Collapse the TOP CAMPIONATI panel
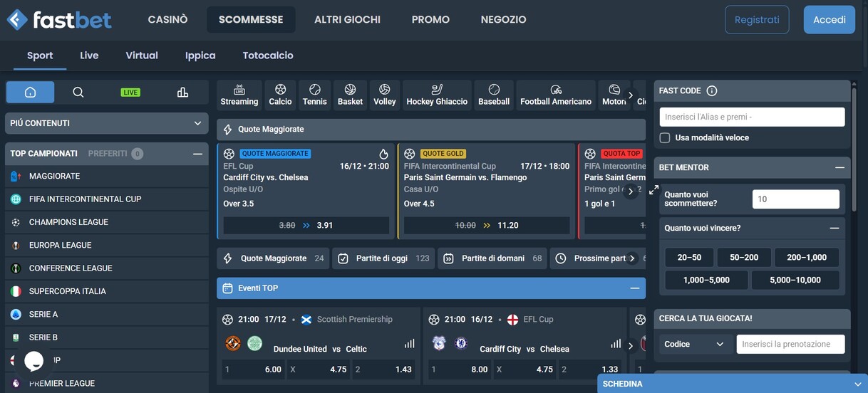 (x=197, y=154)
